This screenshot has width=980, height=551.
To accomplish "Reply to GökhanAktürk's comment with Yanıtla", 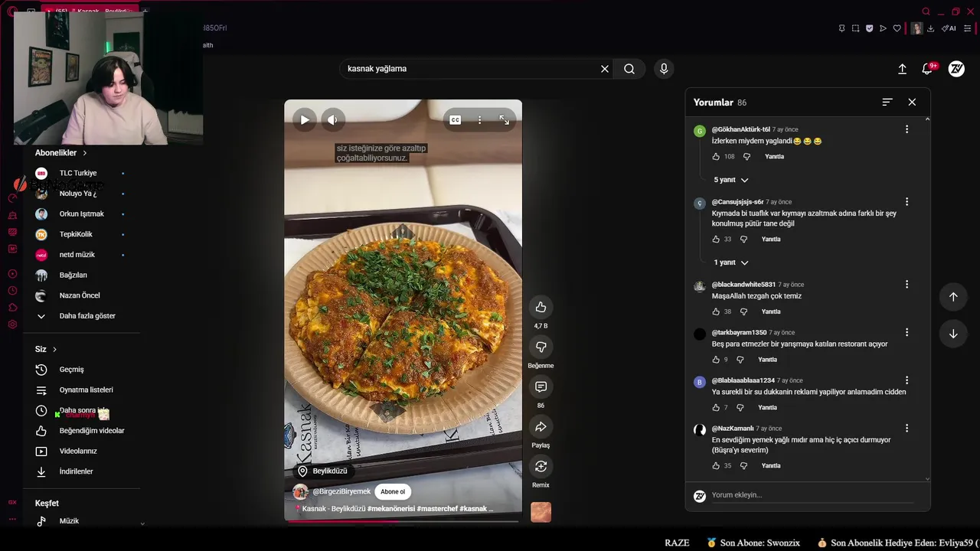I will coord(774,156).
